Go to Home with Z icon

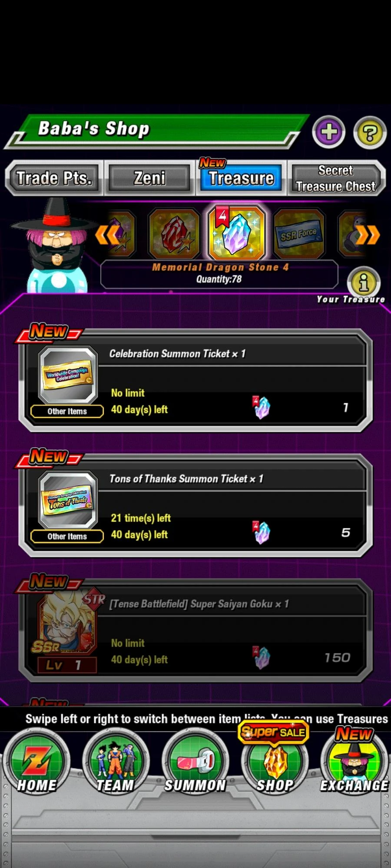[36, 763]
